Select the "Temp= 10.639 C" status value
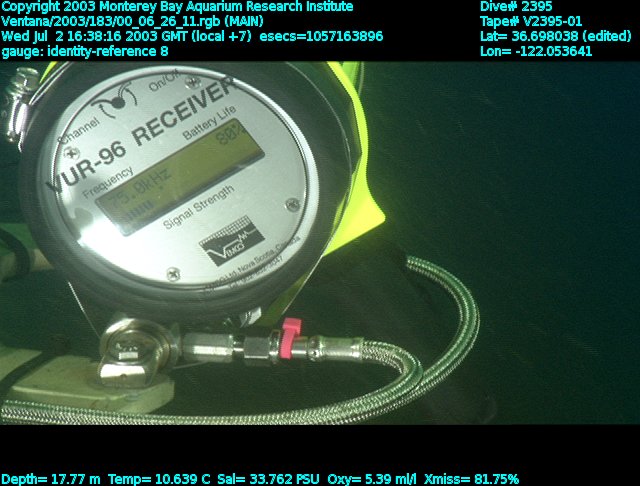The width and height of the screenshot is (640, 486). point(159,479)
